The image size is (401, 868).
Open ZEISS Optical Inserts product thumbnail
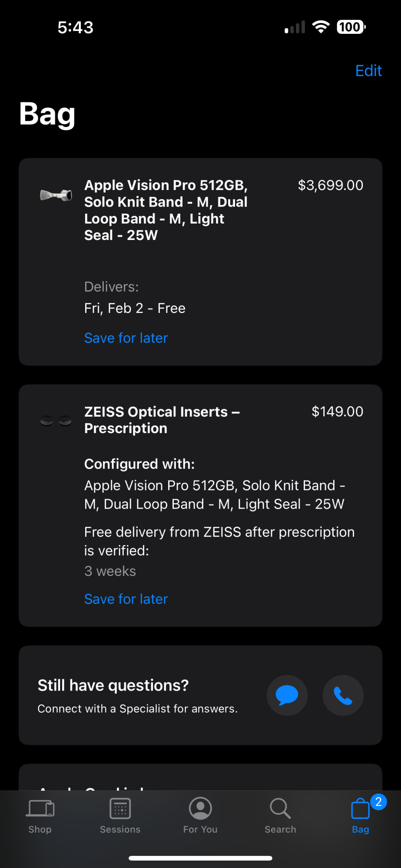click(x=56, y=420)
